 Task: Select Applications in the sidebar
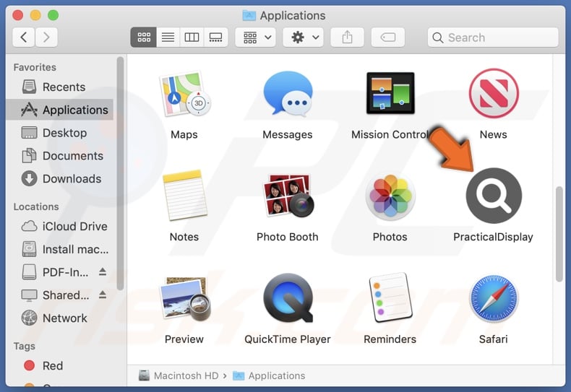pos(60,110)
